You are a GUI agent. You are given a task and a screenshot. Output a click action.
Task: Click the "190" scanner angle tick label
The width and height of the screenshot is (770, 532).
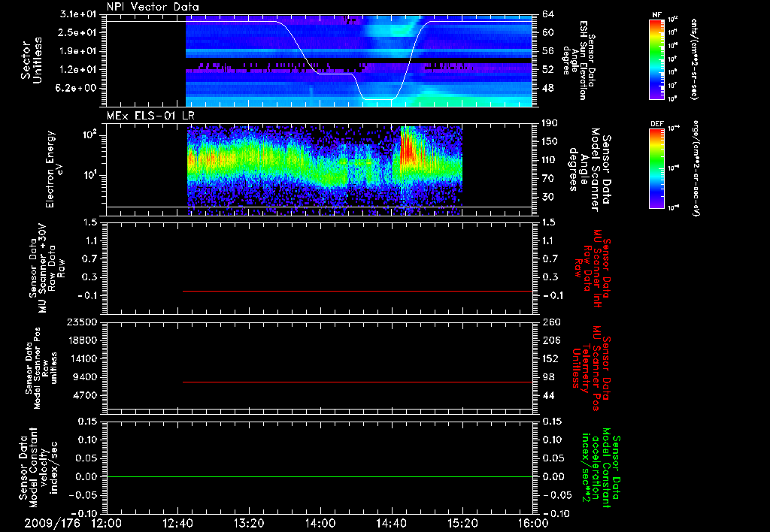tap(551, 123)
